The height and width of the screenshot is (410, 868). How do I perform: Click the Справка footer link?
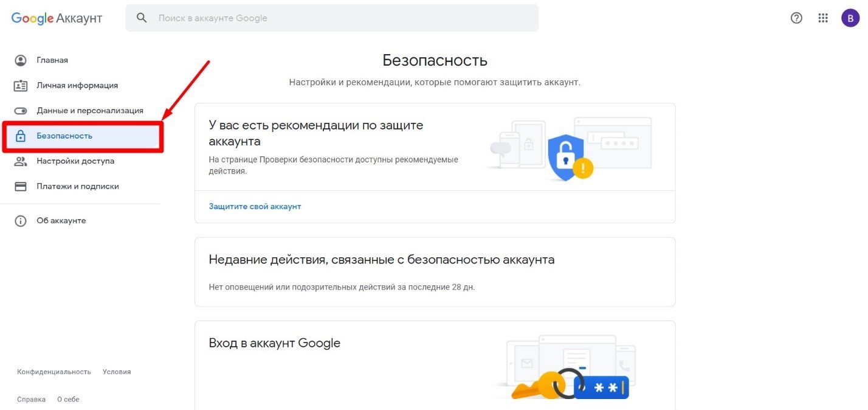click(32, 400)
